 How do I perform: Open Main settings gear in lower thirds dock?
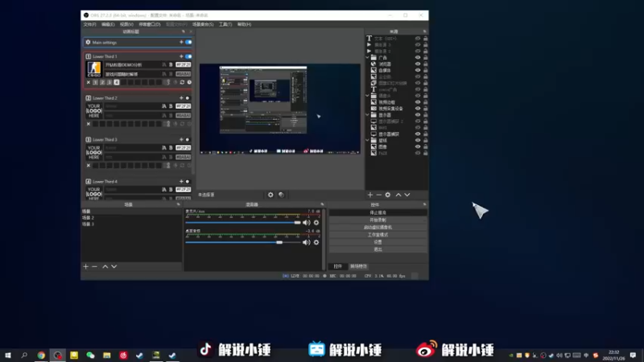coord(88,43)
